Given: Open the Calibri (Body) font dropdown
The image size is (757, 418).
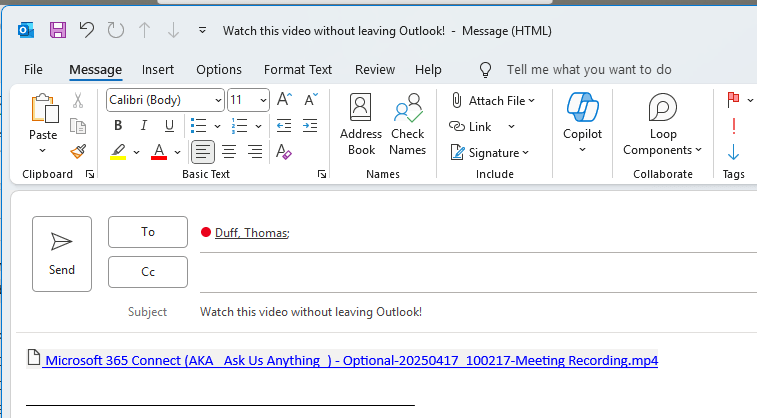Looking at the screenshot, I should point(217,100).
